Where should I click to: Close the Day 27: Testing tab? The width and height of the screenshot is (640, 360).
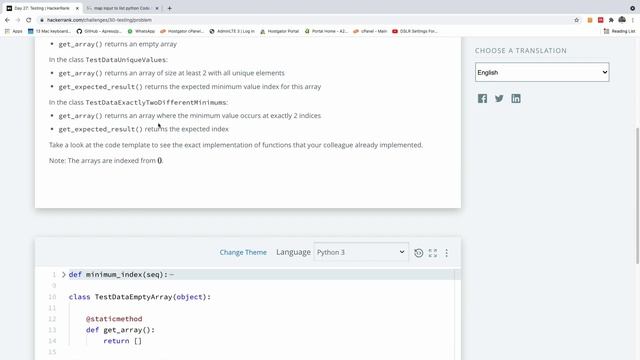point(77,8)
